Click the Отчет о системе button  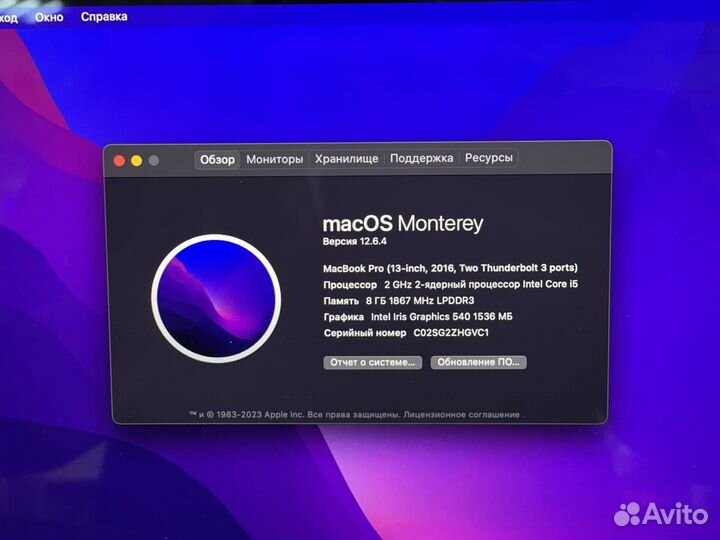pos(372,362)
